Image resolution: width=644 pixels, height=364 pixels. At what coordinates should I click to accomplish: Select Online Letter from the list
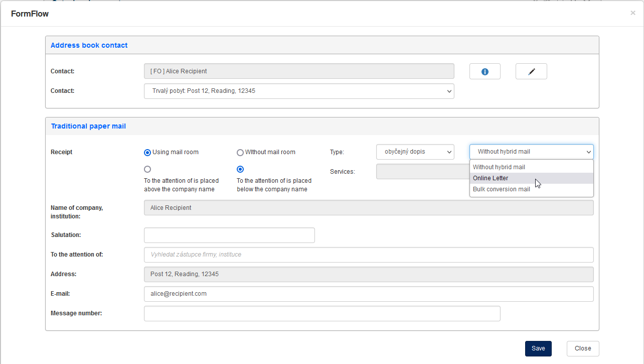point(531,178)
